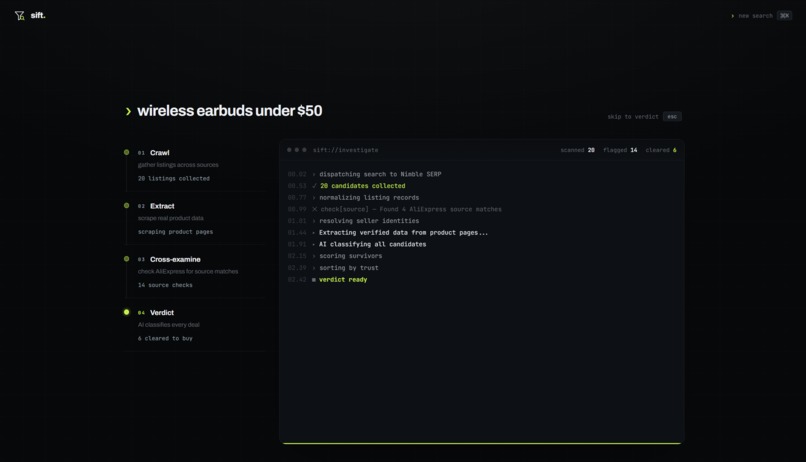Click the checkmark before '20 candidates collected'

click(315, 186)
